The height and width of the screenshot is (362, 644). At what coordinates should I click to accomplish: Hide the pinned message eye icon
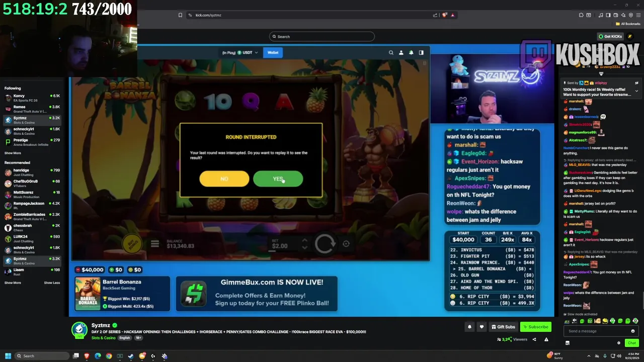click(636, 83)
